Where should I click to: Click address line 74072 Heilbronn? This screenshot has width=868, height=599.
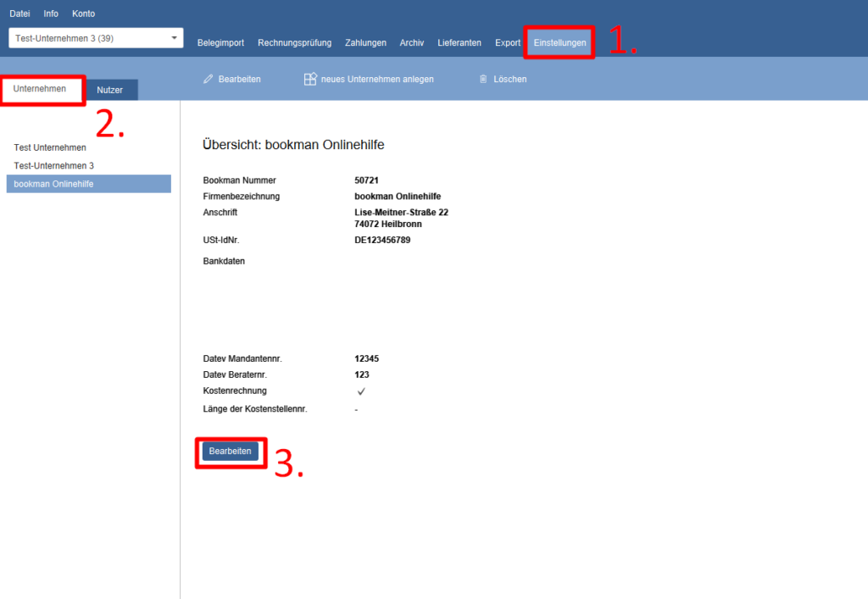388,224
